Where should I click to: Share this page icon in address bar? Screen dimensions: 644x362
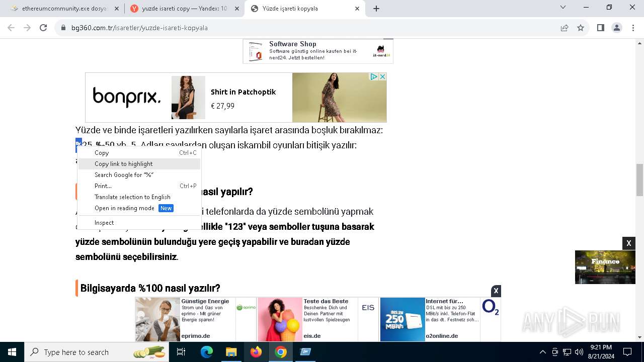click(x=565, y=28)
